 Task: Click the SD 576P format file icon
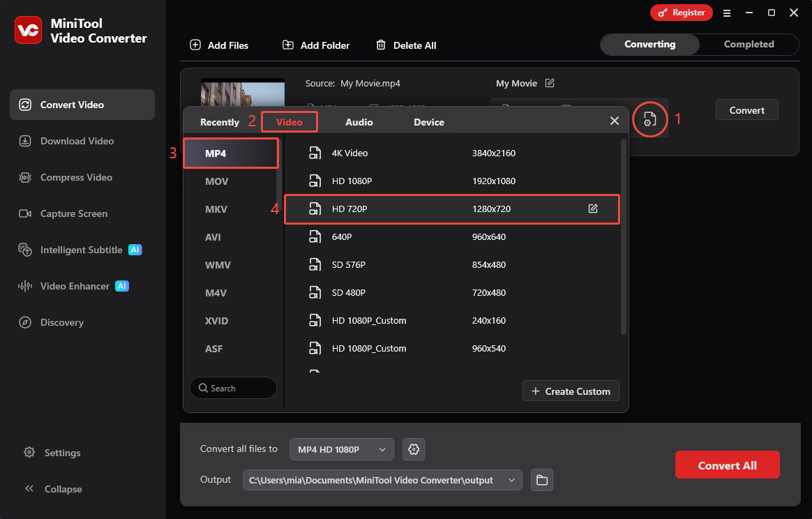click(x=315, y=264)
